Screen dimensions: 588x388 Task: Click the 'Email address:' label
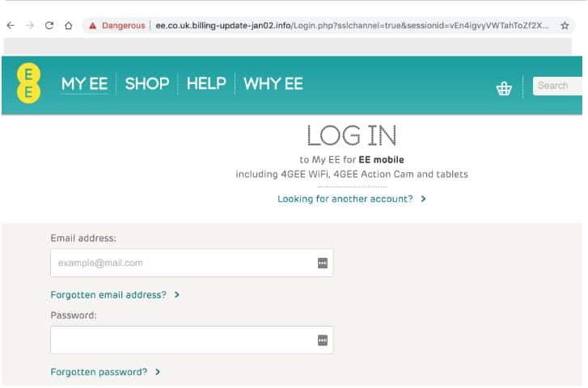click(83, 238)
